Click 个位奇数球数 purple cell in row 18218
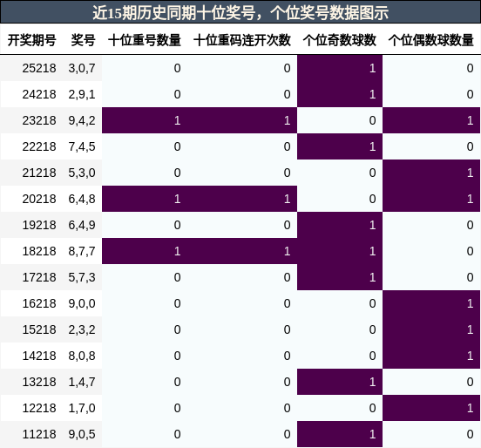The height and width of the screenshot is (448, 481). coord(340,251)
